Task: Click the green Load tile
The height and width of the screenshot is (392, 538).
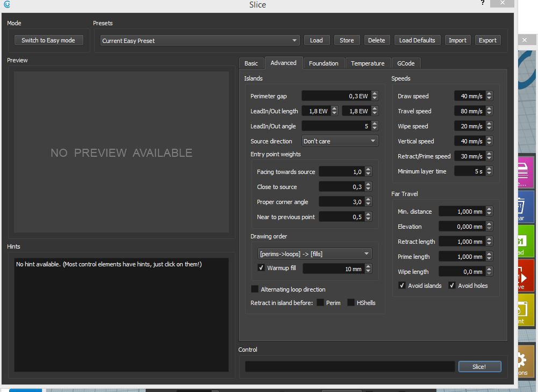Action: pyautogui.click(x=526, y=242)
